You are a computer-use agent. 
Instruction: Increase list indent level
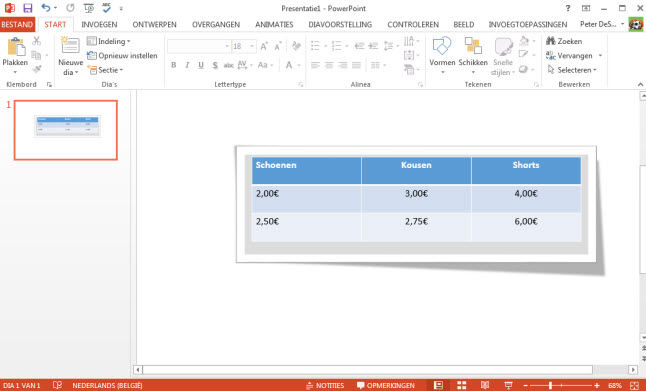373,46
